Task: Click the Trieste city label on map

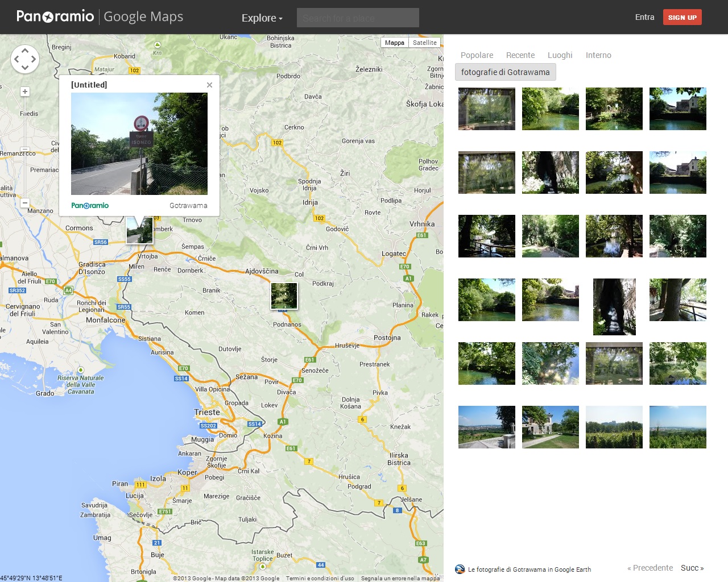Action: [x=207, y=412]
